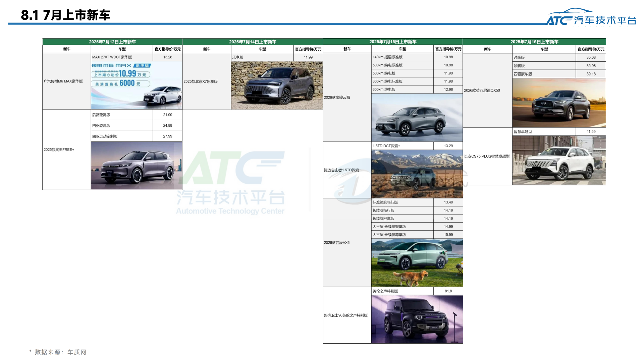Screen dimensions: 644x362
Task: Select the 乐享版 model cell
Action: coord(262,57)
